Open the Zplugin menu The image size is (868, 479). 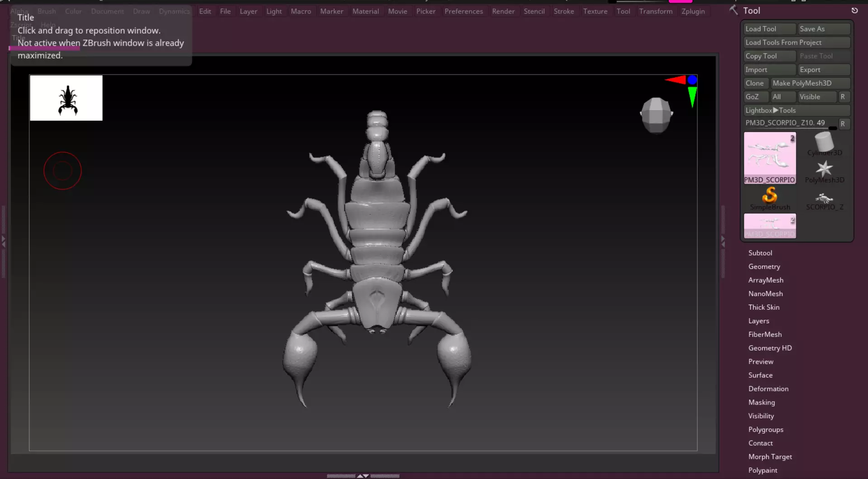693,11
